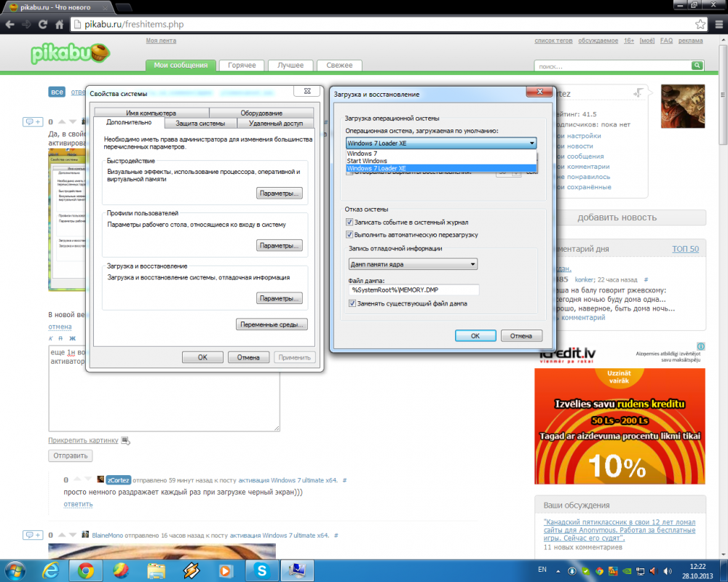Viewport: 728px width, 582px height.
Task: Click the System Properties taskbar icon
Action: click(x=297, y=571)
